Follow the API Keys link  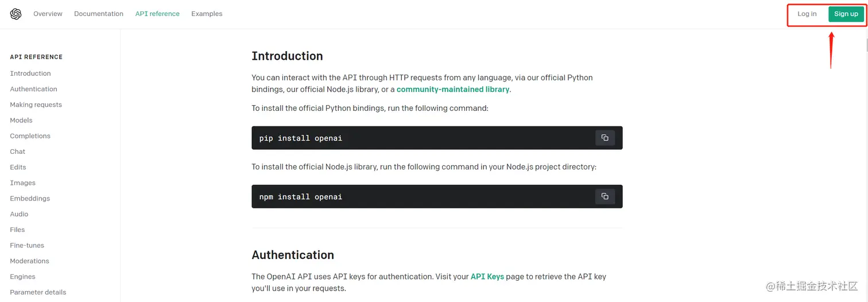tap(487, 277)
